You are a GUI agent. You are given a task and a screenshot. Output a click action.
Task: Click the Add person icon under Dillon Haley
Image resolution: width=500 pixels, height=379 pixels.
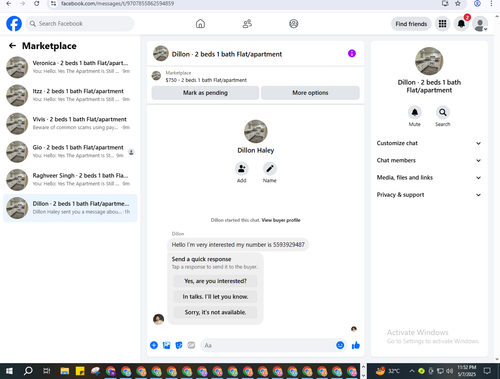242,169
